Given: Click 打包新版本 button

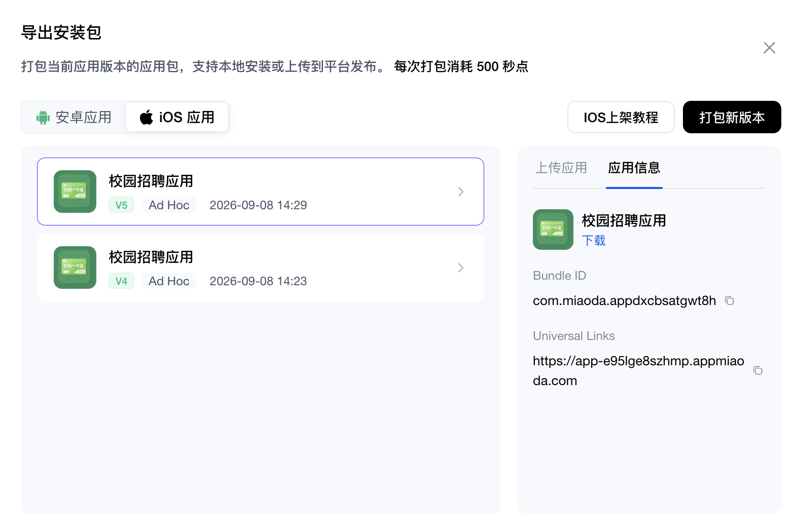Looking at the screenshot, I should (732, 117).
